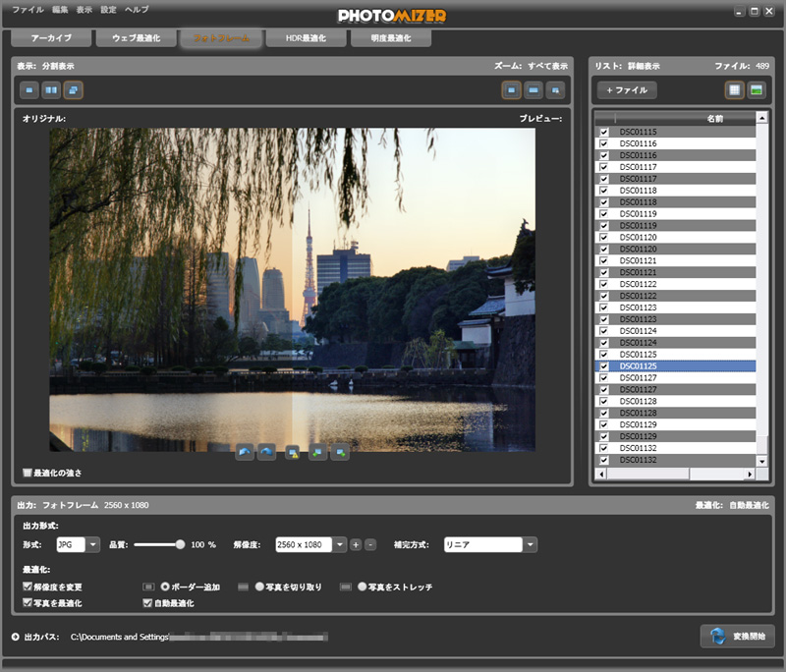Open the ファイル menu
786x672 pixels.
(28, 10)
